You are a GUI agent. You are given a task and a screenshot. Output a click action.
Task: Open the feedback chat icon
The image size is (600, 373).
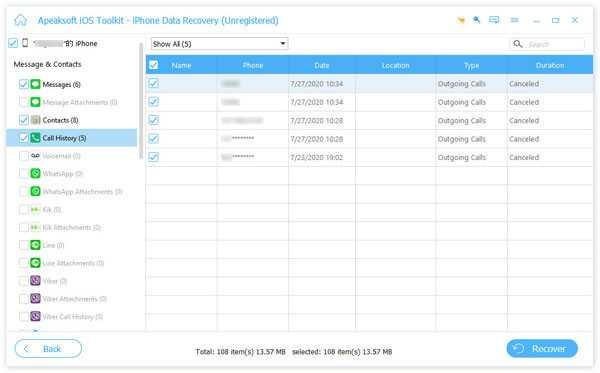494,20
